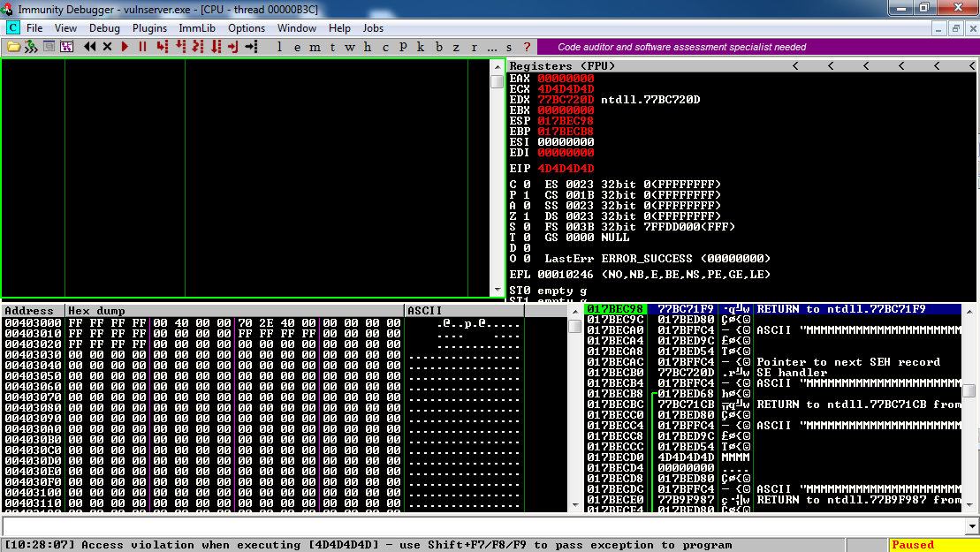Click the Step into toolbar icon
980x552 pixels.
[x=162, y=47]
